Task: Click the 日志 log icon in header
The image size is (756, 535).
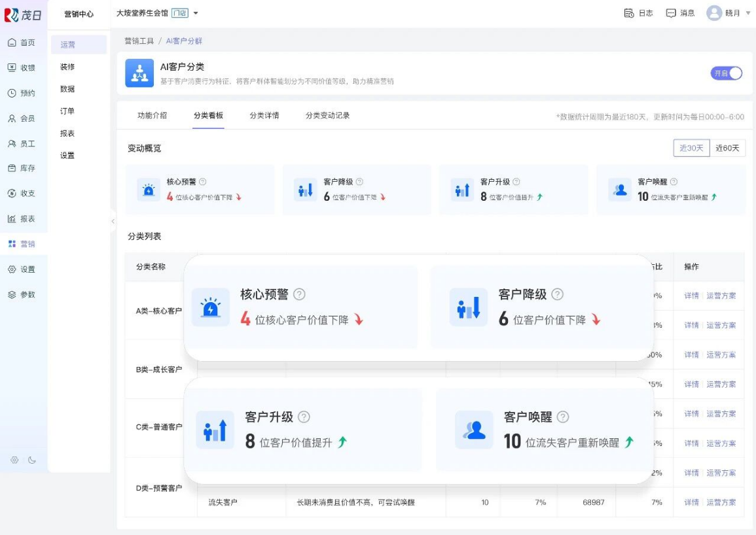Action: (628, 13)
